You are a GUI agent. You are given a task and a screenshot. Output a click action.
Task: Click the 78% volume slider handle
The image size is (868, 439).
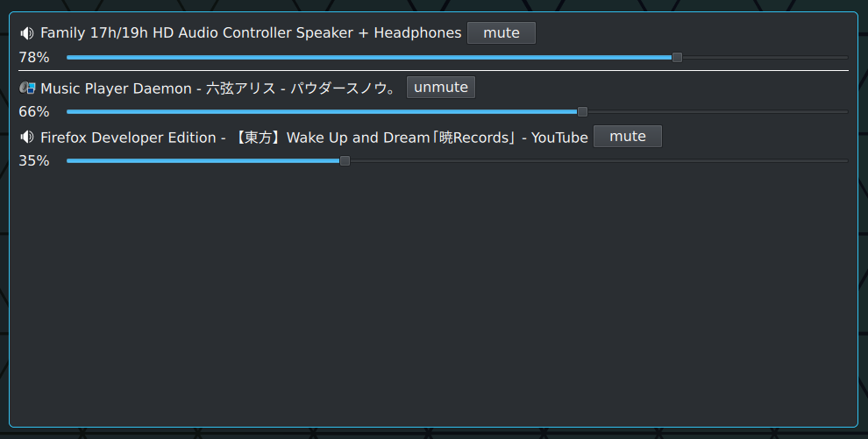(x=677, y=58)
